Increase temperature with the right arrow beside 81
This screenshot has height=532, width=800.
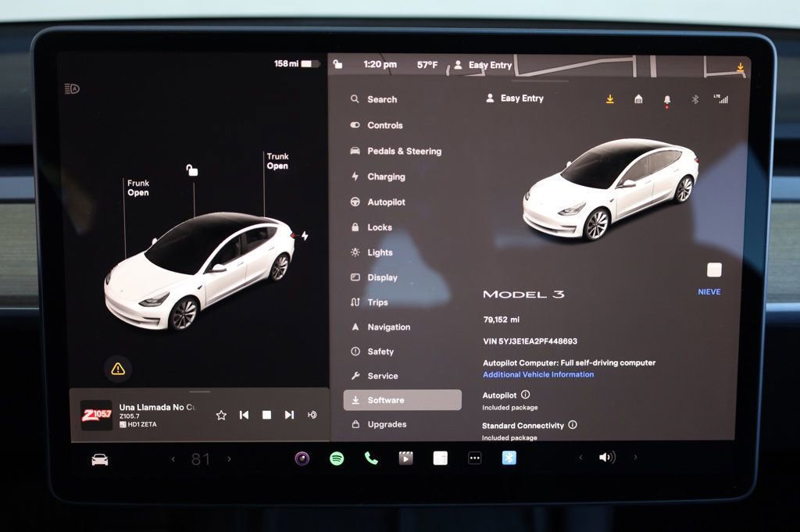[229, 459]
